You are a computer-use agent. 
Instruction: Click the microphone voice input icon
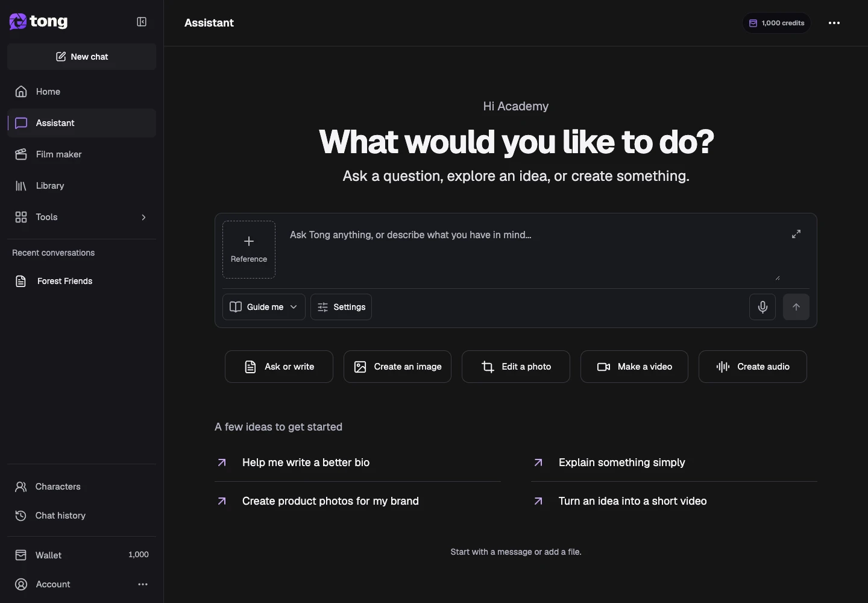(x=763, y=307)
